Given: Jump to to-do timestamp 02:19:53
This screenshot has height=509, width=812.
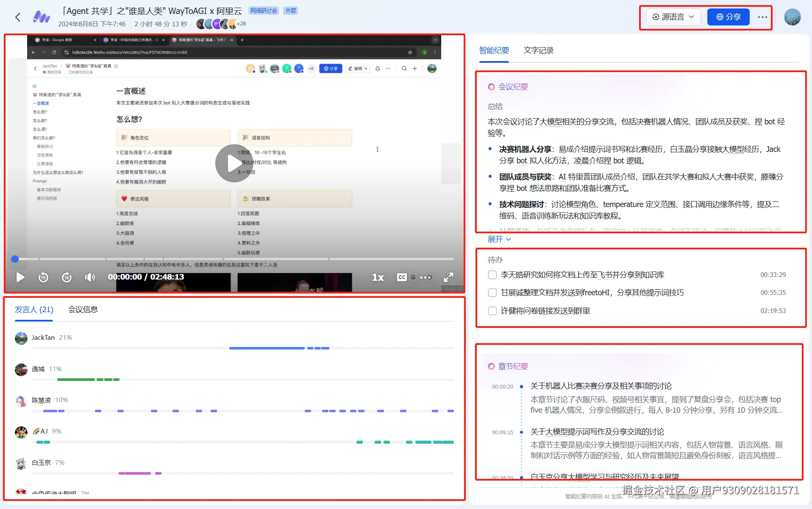Looking at the screenshot, I should (x=773, y=311).
